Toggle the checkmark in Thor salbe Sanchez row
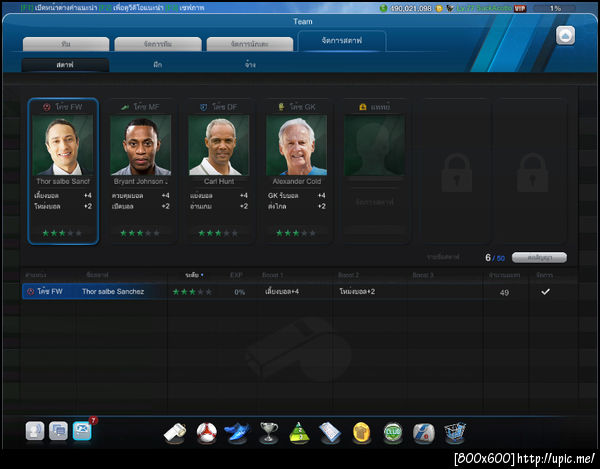This screenshot has width=600, height=469. tap(545, 291)
